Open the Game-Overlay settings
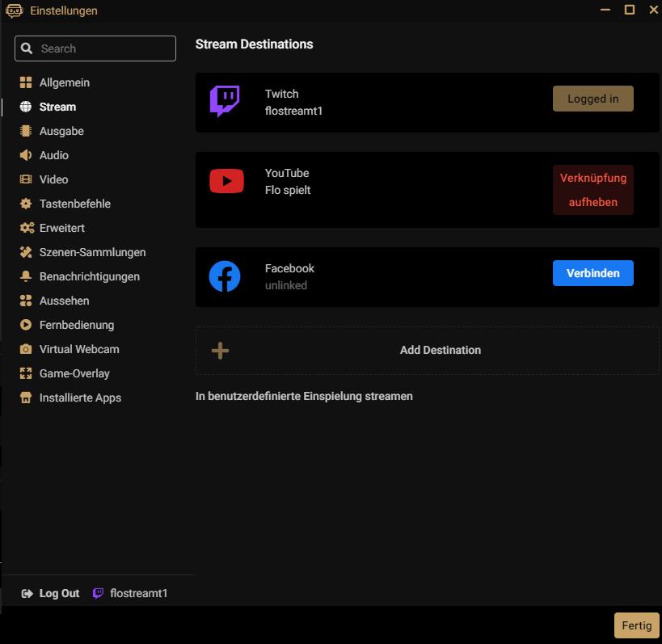The height and width of the screenshot is (644, 662). (74, 373)
